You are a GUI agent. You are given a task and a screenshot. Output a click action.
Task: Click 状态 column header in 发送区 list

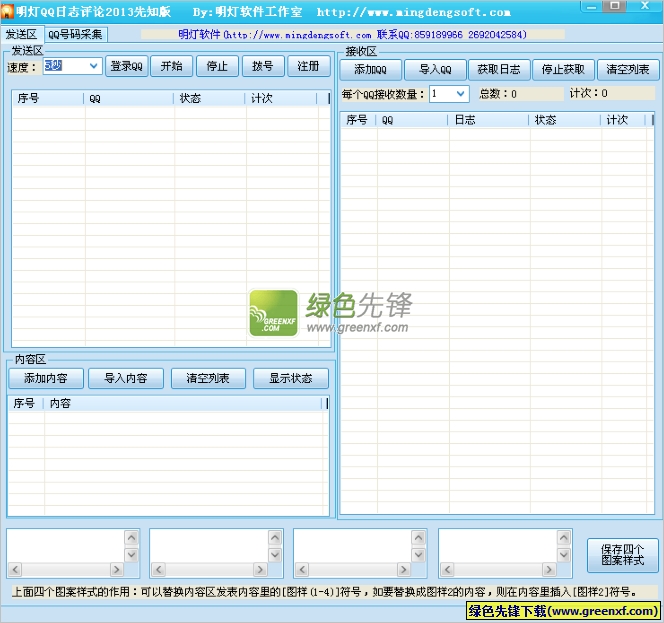[x=209, y=99]
